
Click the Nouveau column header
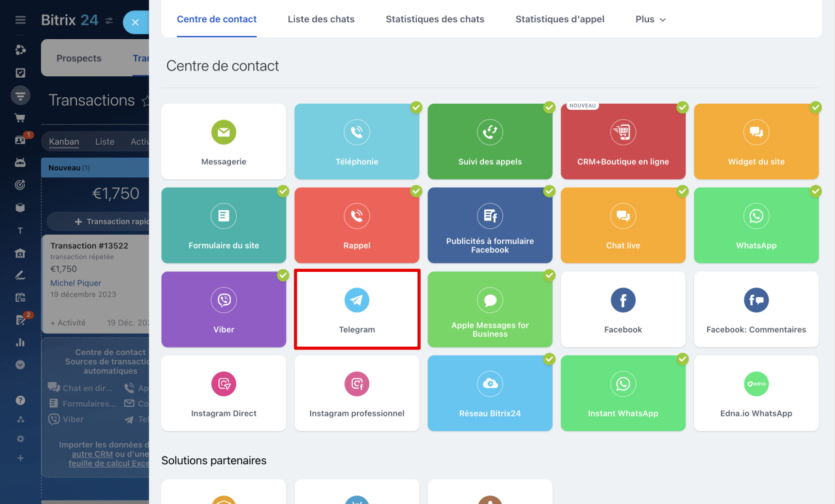[95, 168]
